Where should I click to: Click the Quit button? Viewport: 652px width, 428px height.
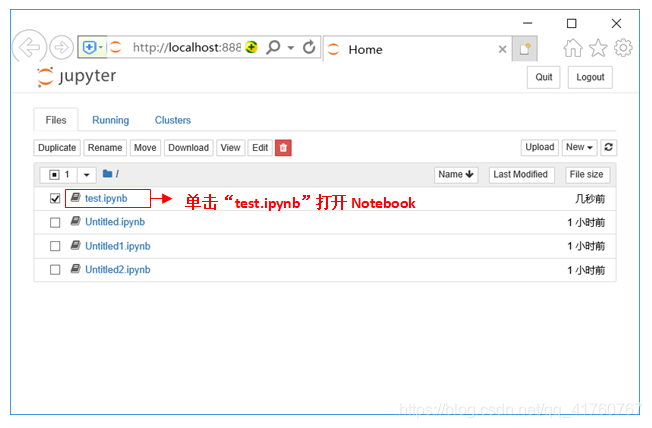pos(543,77)
